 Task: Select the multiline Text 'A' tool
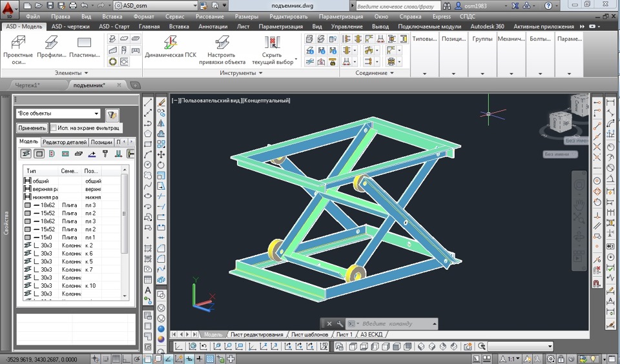click(148, 290)
